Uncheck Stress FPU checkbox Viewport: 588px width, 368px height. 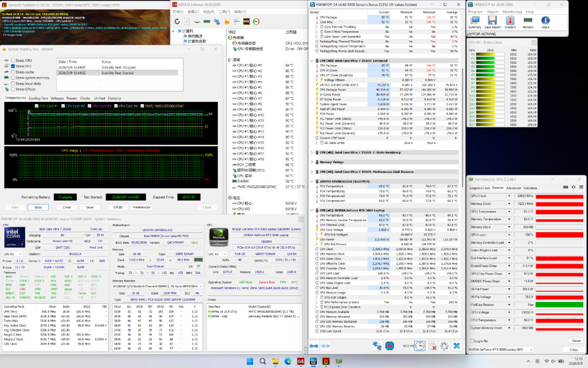(13, 66)
